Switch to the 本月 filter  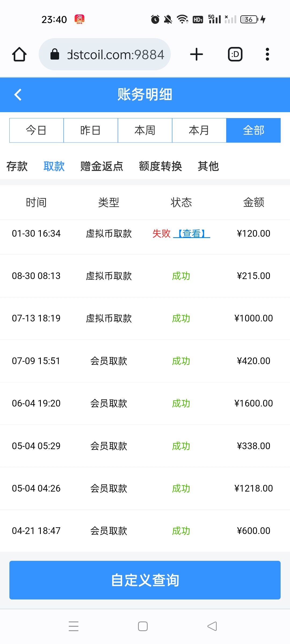199,130
